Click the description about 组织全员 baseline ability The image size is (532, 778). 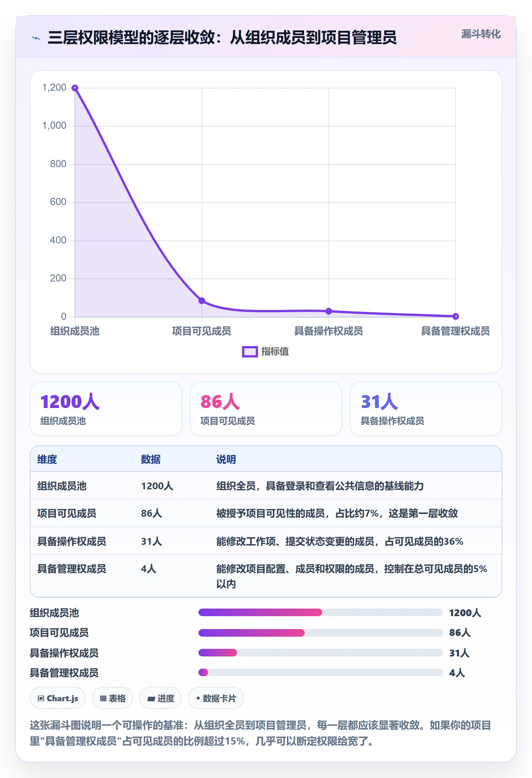point(320,486)
